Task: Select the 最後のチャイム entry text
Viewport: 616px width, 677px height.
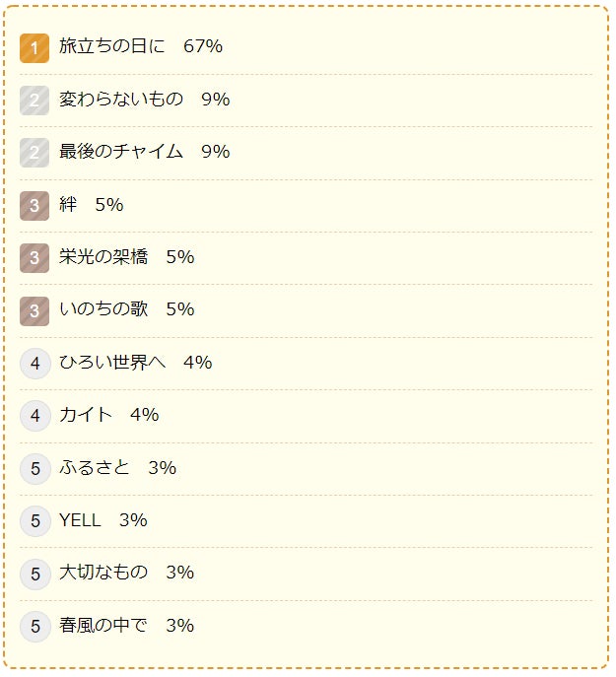Action: click(144, 152)
